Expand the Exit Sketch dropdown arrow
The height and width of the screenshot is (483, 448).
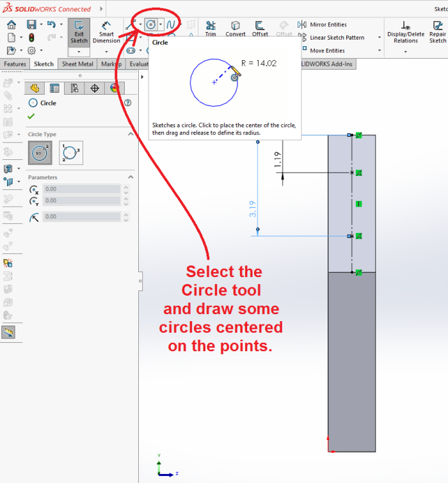(x=79, y=52)
